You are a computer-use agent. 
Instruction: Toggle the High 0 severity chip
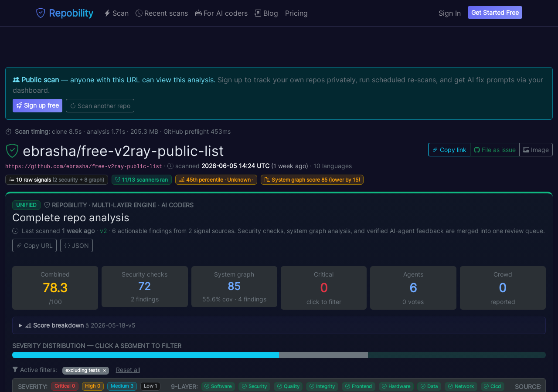[93, 386]
